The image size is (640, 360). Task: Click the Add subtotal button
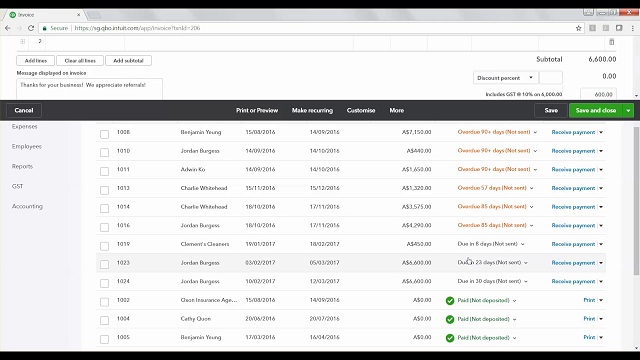coord(128,60)
